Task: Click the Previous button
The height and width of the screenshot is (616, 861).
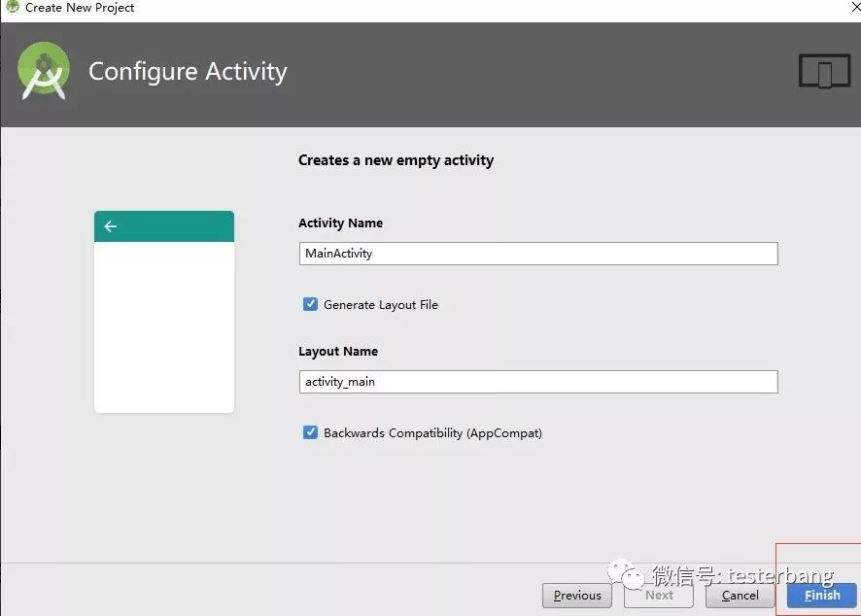Action: pyautogui.click(x=577, y=596)
